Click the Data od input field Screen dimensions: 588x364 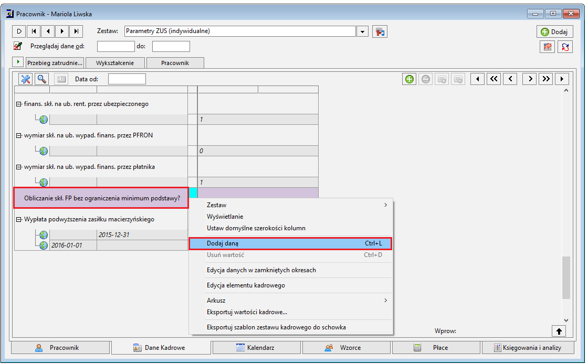click(127, 79)
